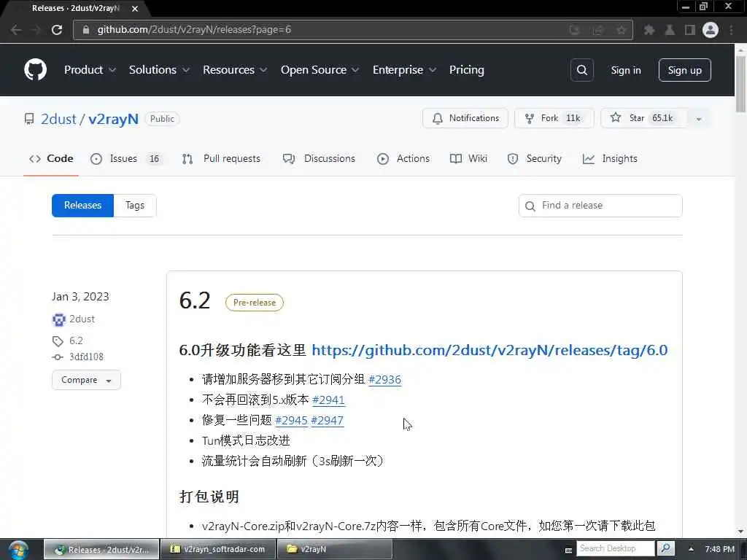The height and width of the screenshot is (560, 747).
Task: Open the v2rayN folder taskbar item
Action: (x=334, y=550)
